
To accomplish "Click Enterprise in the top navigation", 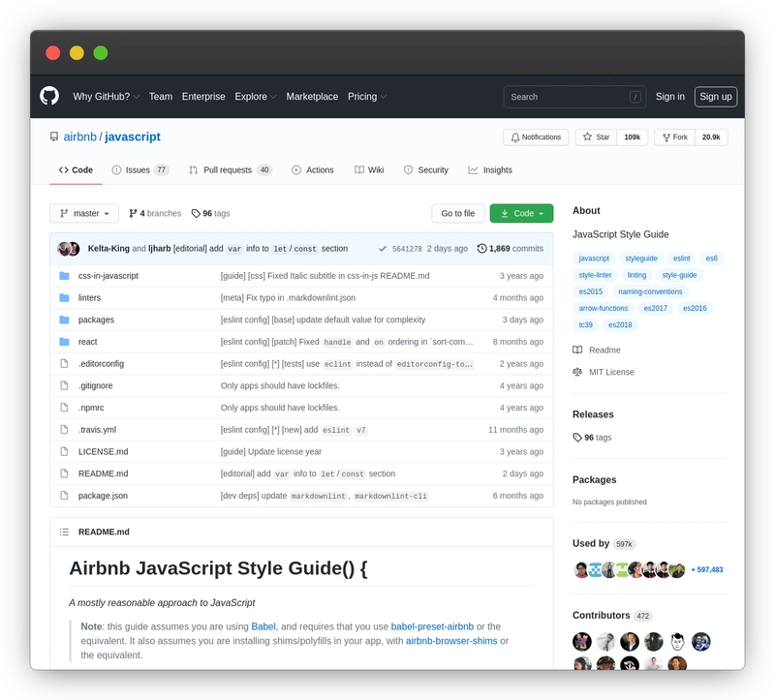I will (203, 96).
